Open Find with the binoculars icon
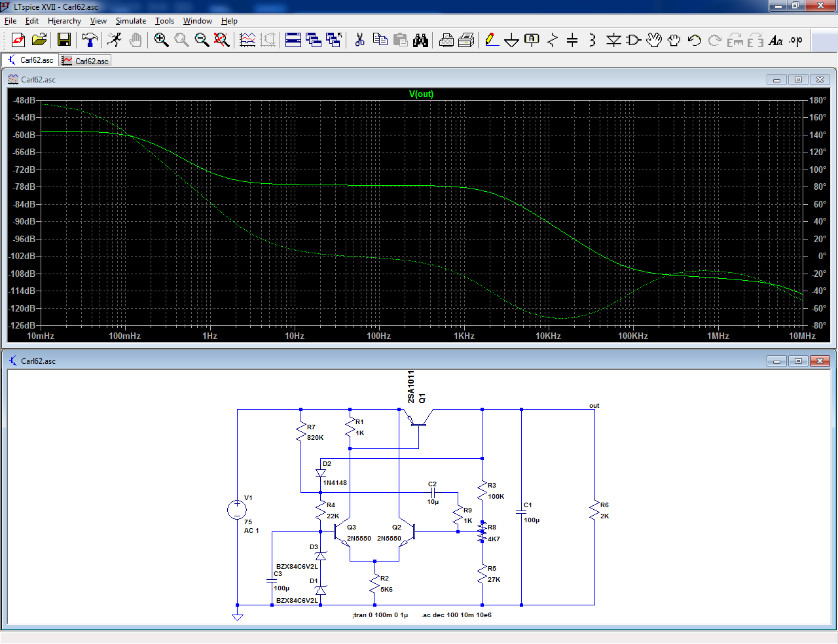The image size is (838, 644). click(x=420, y=41)
